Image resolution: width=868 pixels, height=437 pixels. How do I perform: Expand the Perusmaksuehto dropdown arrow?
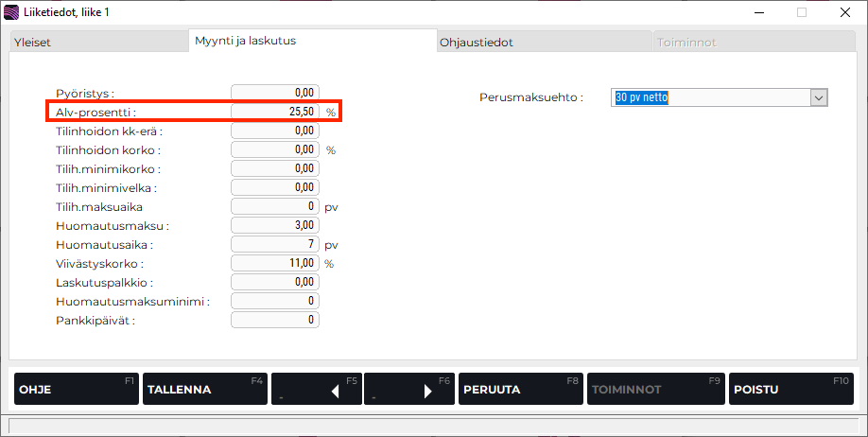tap(818, 97)
